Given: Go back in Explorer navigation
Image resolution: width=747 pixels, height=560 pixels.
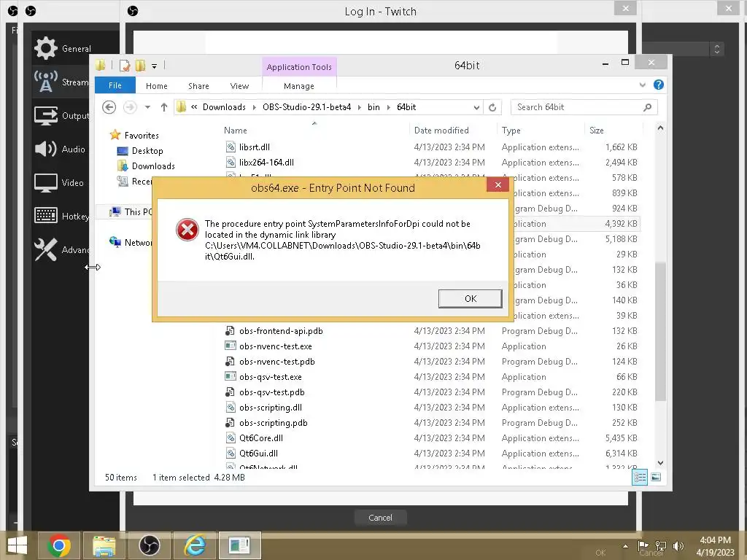Looking at the screenshot, I should [109, 107].
